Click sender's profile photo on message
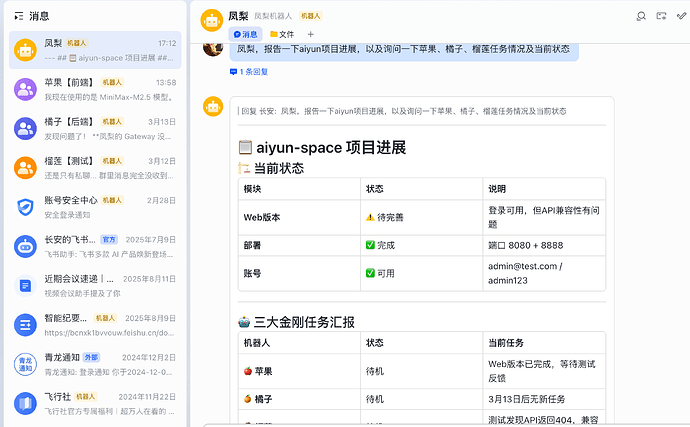The image size is (690, 427). (213, 48)
